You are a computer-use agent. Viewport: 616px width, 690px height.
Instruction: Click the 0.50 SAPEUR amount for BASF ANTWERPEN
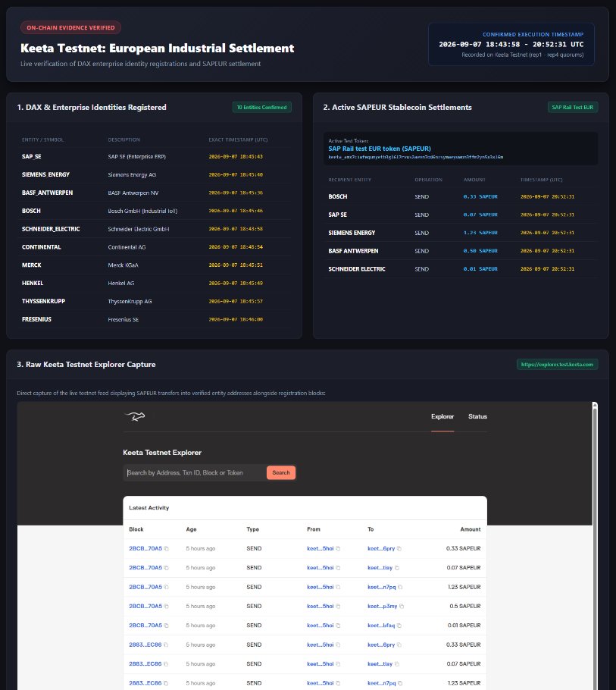(480, 251)
